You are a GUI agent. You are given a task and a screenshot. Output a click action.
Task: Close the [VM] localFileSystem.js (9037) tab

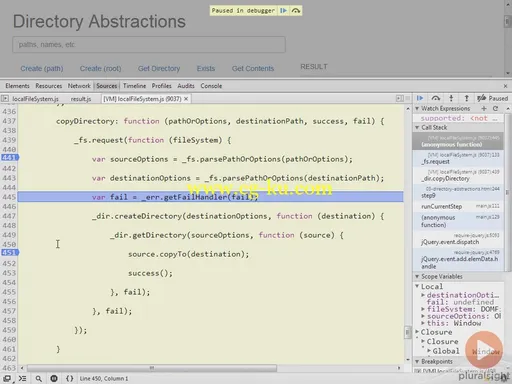pos(186,99)
